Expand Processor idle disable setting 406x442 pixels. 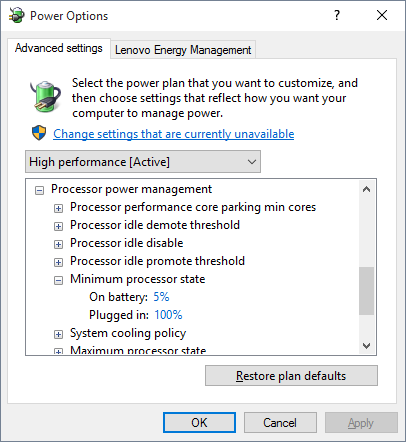click(x=58, y=244)
